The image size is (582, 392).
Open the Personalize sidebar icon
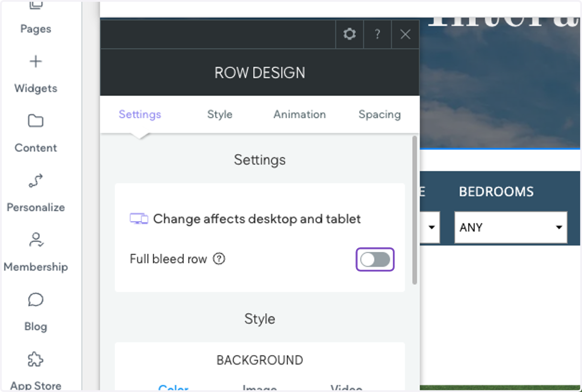coord(35,181)
